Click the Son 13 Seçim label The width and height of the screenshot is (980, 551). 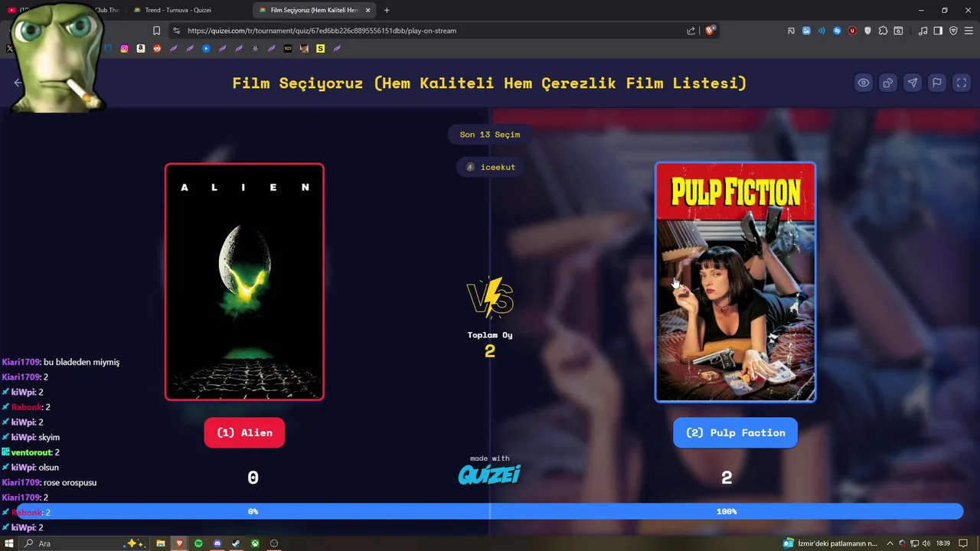point(490,135)
